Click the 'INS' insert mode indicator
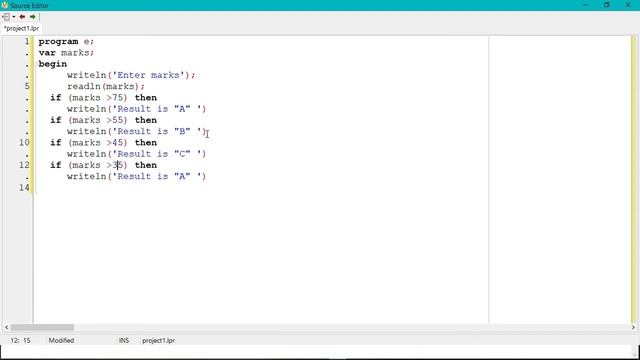 coord(124,340)
